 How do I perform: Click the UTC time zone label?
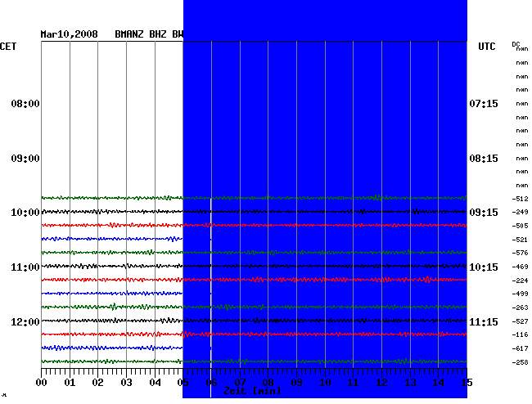pyautogui.click(x=486, y=47)
